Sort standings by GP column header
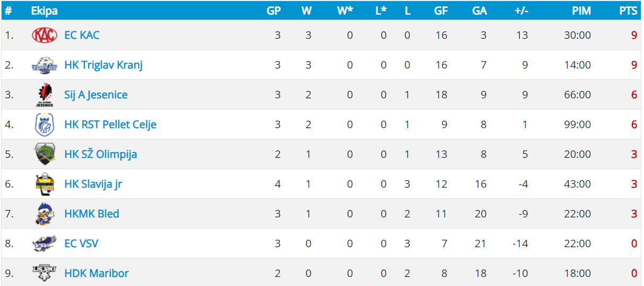Screen dimensions: 644x286 coord(273,11)
